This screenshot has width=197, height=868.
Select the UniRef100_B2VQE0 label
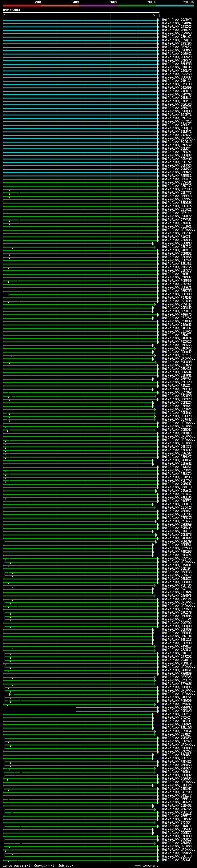coord(177,40)
